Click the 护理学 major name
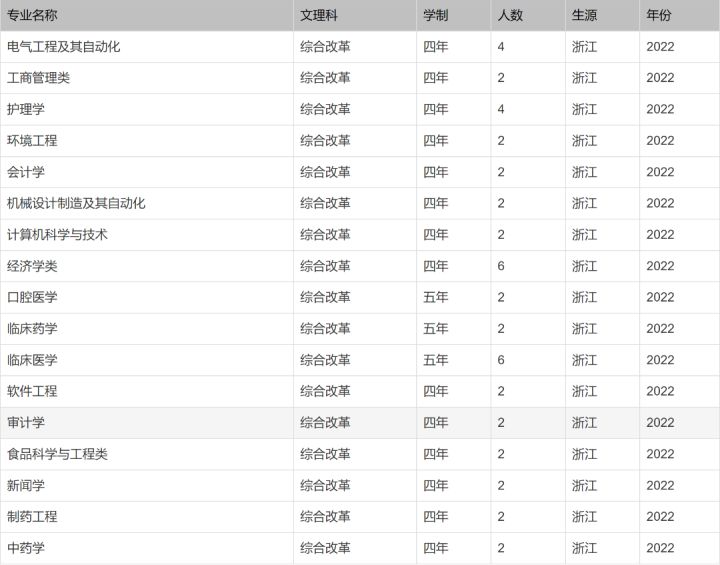The width and height of the screenshot is (720, 565). pyautogui.click(x=26, y=109)
